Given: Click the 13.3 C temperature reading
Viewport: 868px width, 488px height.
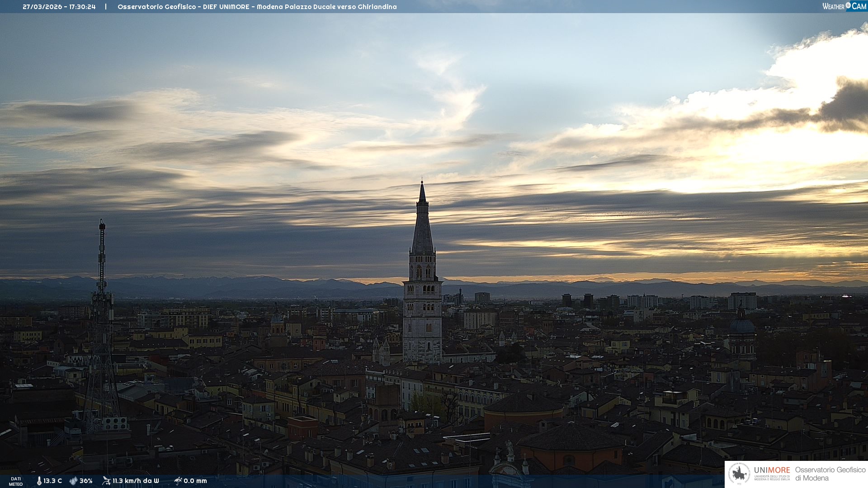Looking at the screenshot, I should pyautogui.click(x=53, y=481).
